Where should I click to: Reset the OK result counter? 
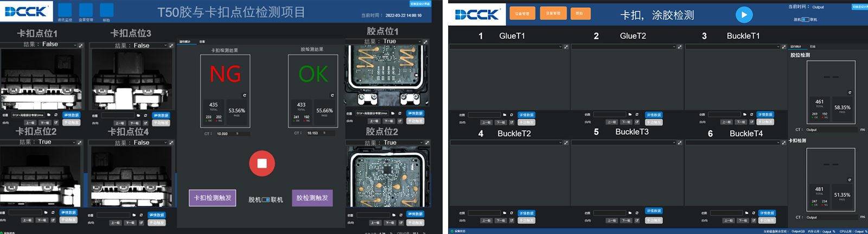(x=332, y=96)
